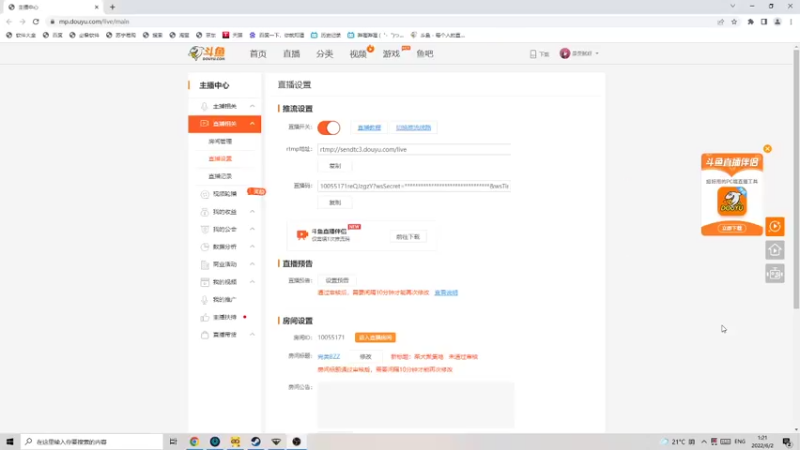This screenshot has width=800, height=450.
Task: Click the Douyu logo in the header
Action: point(207,53)
